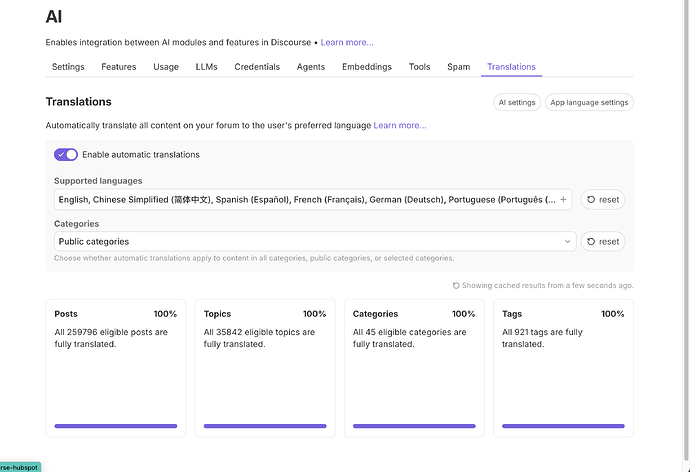The width and height of the screenshot is (690, 472).
Task: Toggle Enable automatic translations switch
Action: pos(66,154)
